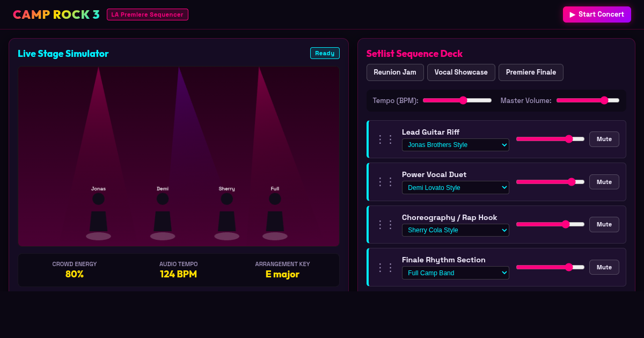Screen dimensions: 644x338
Task: Click the 124 BPM audio tempo value
Action: [x=178, y=274]
